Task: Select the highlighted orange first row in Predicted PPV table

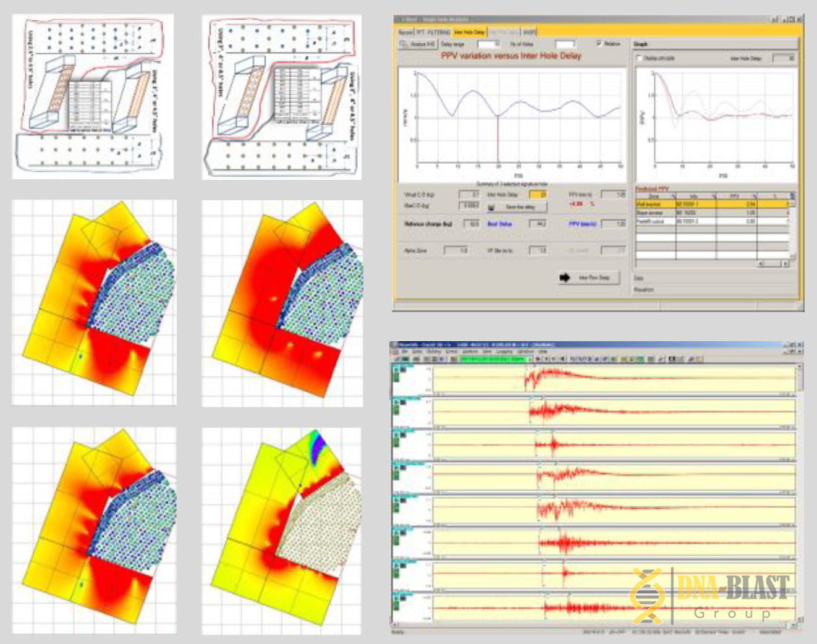Action: [x=713, y=204]
